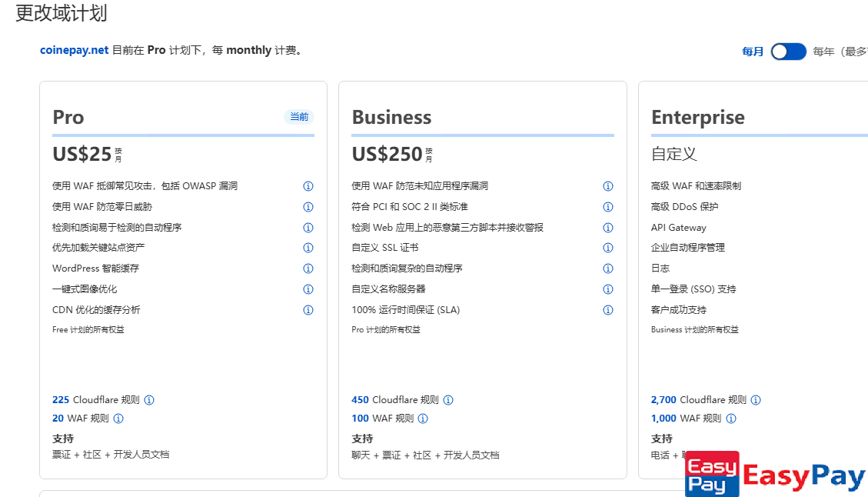The image size is (868, 497).
Task: Show info for 100% 运行时间保证 (SLA)
Action: pyautogui.click(x=608, y=310)
